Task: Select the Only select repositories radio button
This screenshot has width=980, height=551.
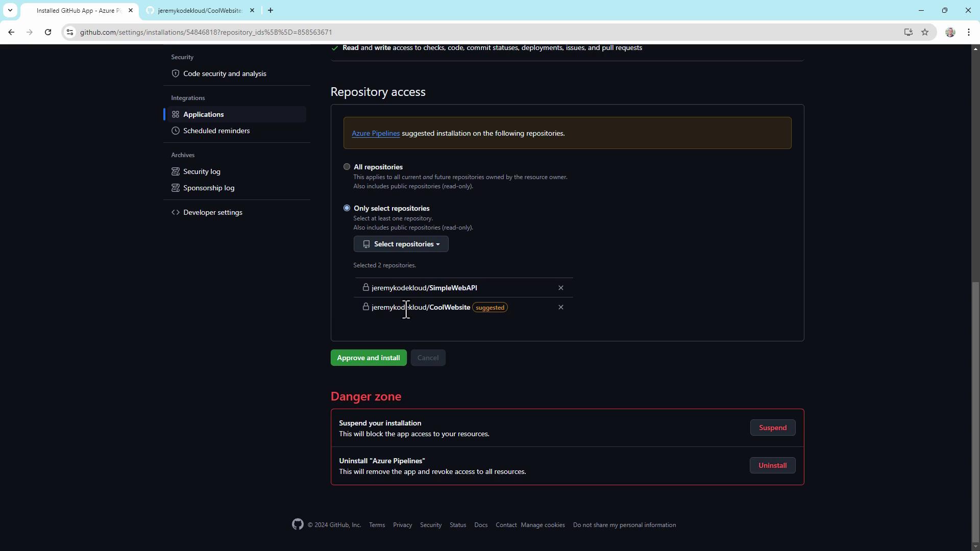Action: point(347,208)
